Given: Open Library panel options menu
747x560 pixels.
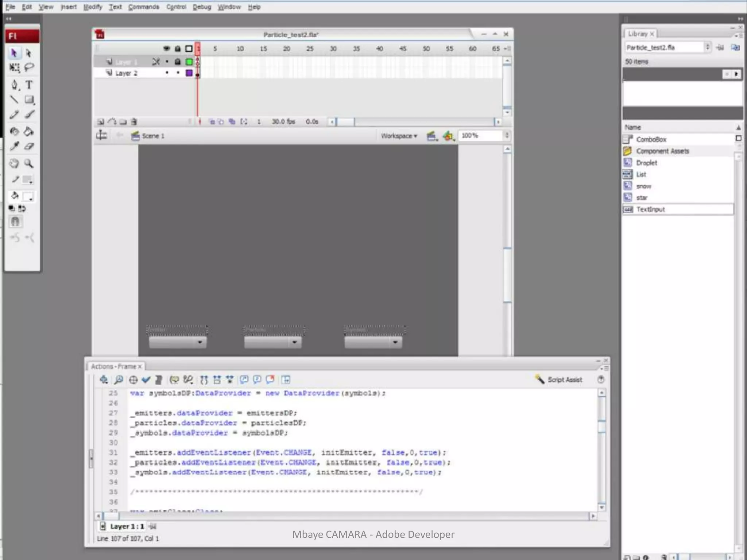Looking at the screenshot, I should coord(739,35).
